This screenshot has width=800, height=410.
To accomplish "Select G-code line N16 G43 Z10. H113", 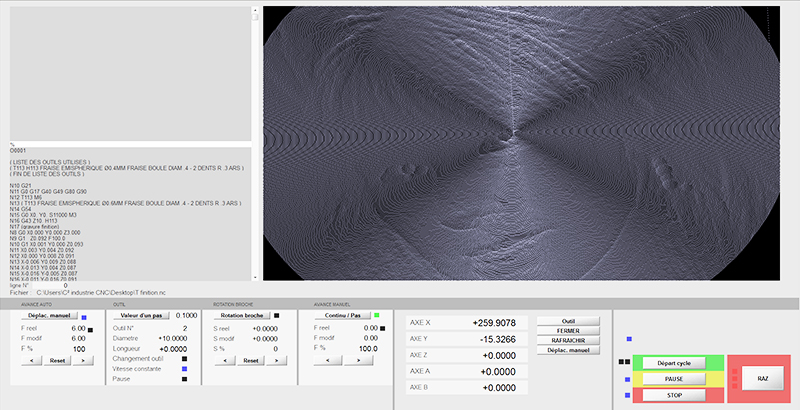I will tap(34, 221).
